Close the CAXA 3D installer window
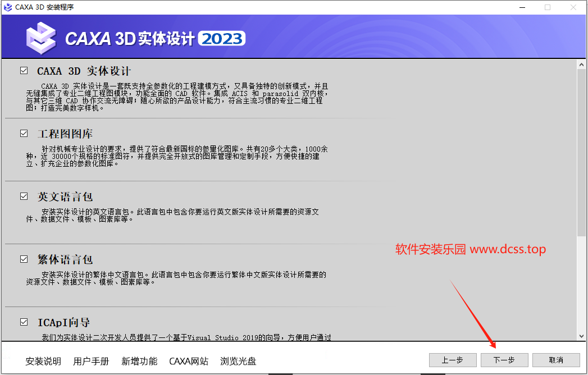 573,7
